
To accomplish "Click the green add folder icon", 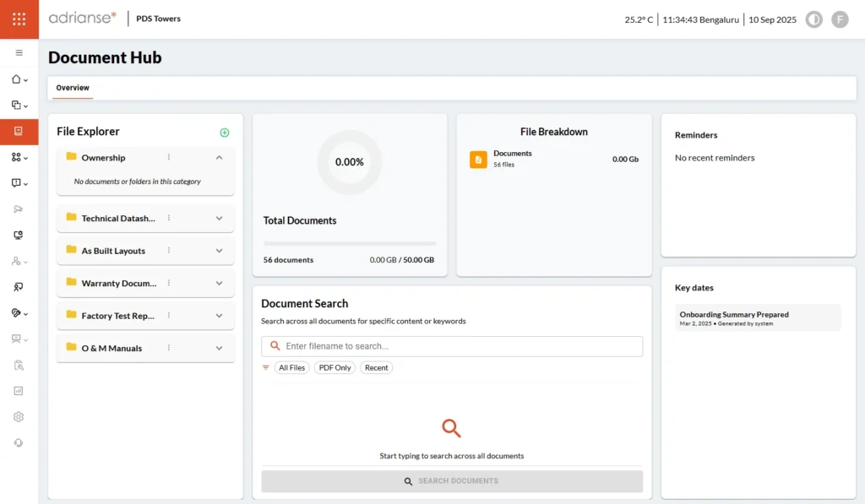I will tap(224, 133).
